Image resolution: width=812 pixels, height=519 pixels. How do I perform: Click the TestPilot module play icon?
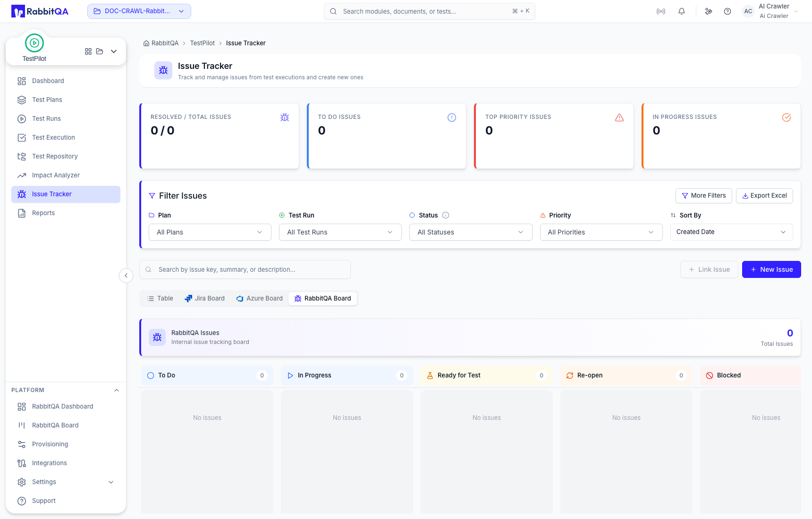coord(34,43)
